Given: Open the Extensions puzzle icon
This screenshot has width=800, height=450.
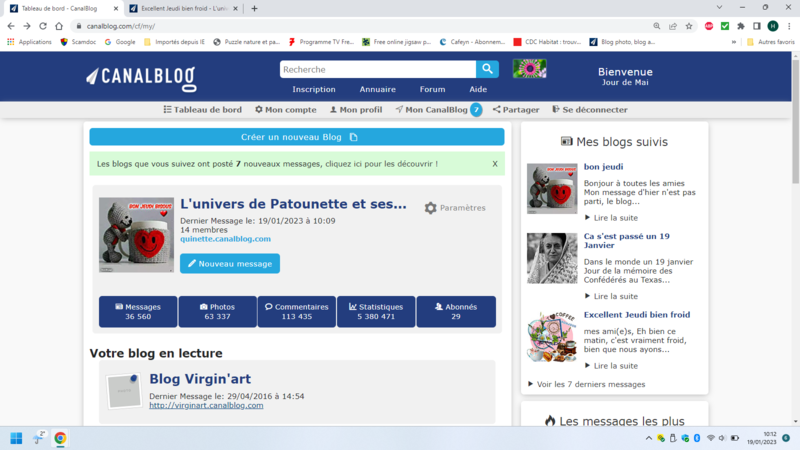Looking at the screenshot, I should click(741, 26).
